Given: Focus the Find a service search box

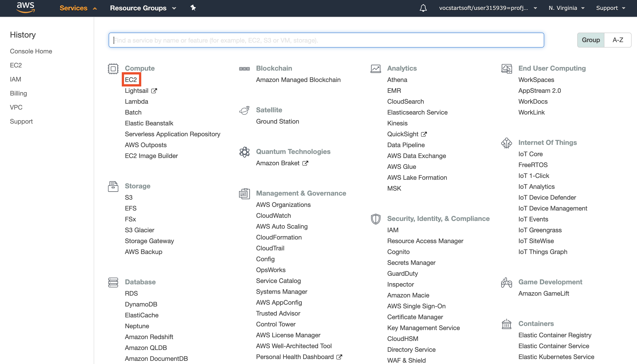Looking at the screenshot, I should tap(326, 40).
